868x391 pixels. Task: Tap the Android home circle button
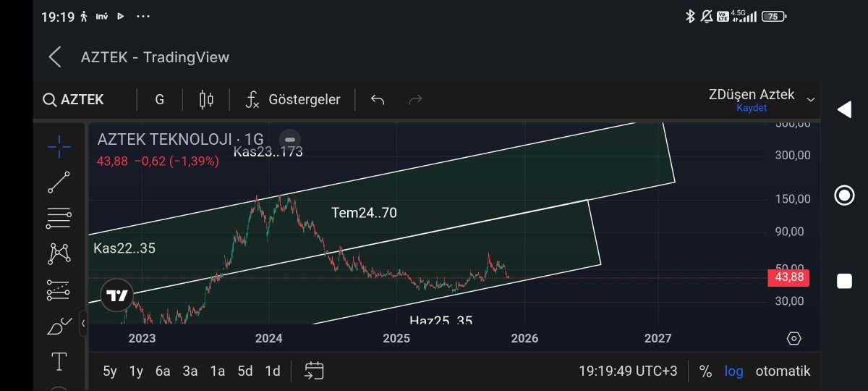point(843,195)
